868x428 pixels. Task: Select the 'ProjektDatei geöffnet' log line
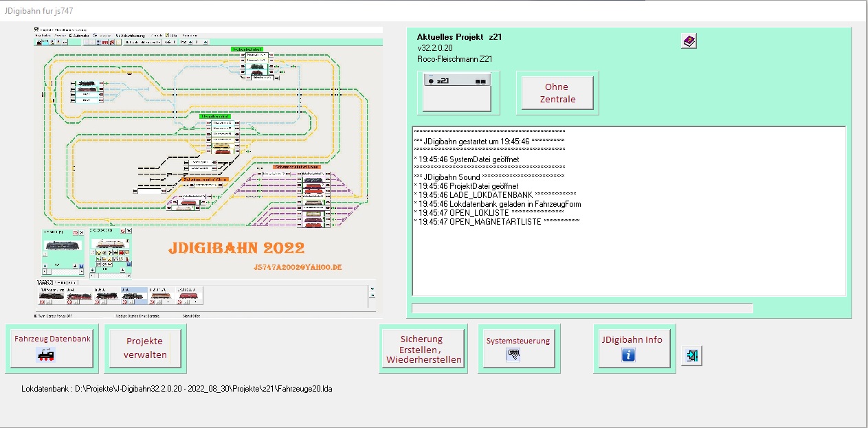tap(466, 186)
